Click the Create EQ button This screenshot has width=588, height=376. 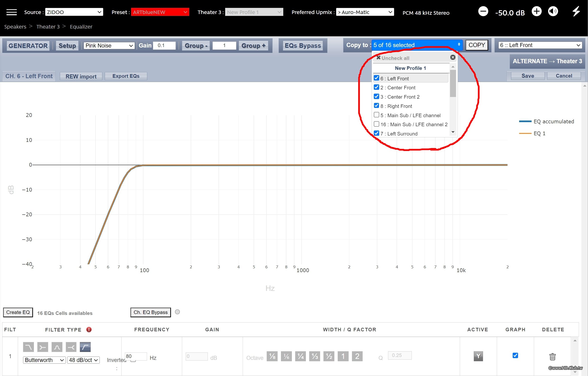pyautogui.click(x=18, y=312)
